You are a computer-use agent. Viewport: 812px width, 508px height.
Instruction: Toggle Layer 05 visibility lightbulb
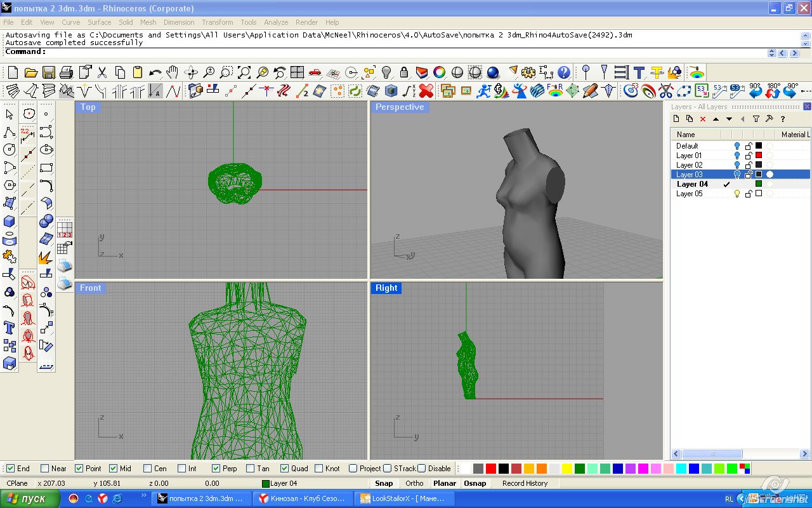(737, 194)
